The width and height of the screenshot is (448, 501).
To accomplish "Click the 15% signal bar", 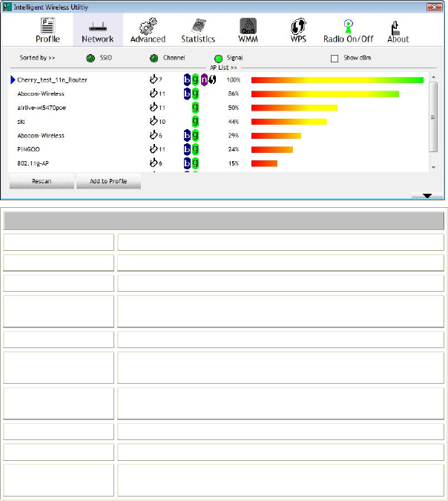I will [x=264, y=163].
